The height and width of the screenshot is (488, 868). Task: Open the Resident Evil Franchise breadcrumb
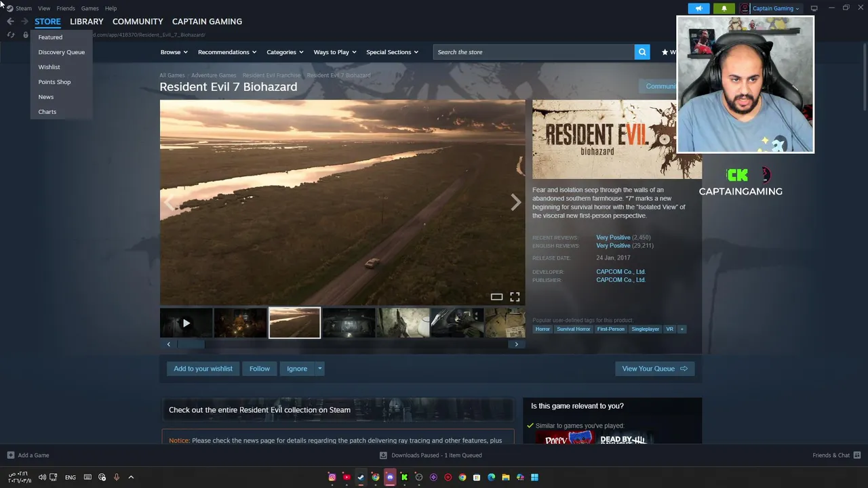(271, 75)
